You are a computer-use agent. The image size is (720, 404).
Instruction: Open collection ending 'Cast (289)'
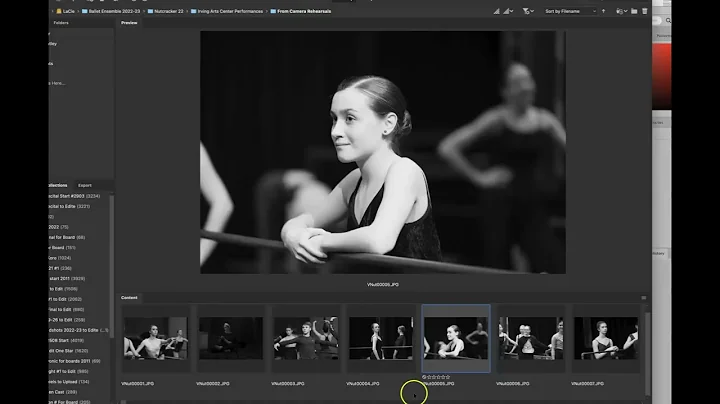[x=63, y=392]
